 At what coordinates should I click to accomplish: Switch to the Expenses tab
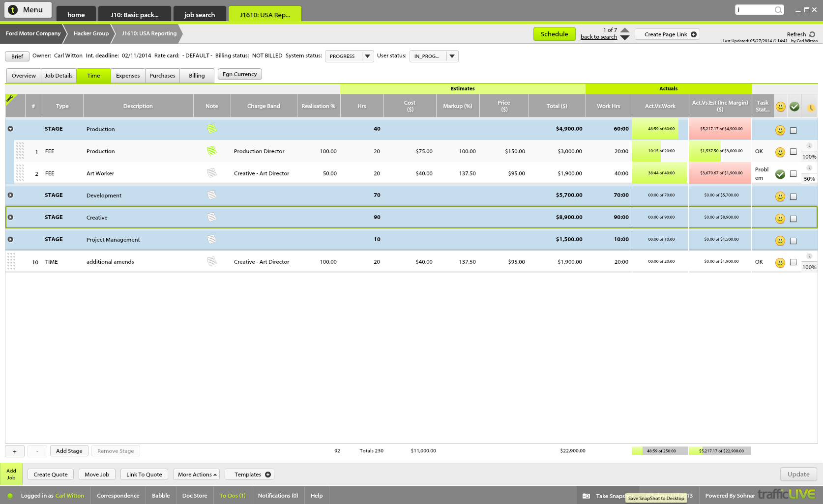128,76
